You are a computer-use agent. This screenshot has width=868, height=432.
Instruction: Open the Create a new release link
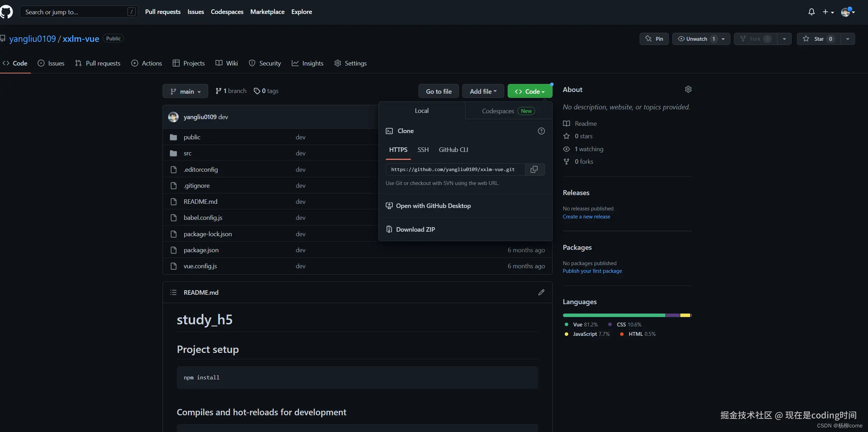586,217
